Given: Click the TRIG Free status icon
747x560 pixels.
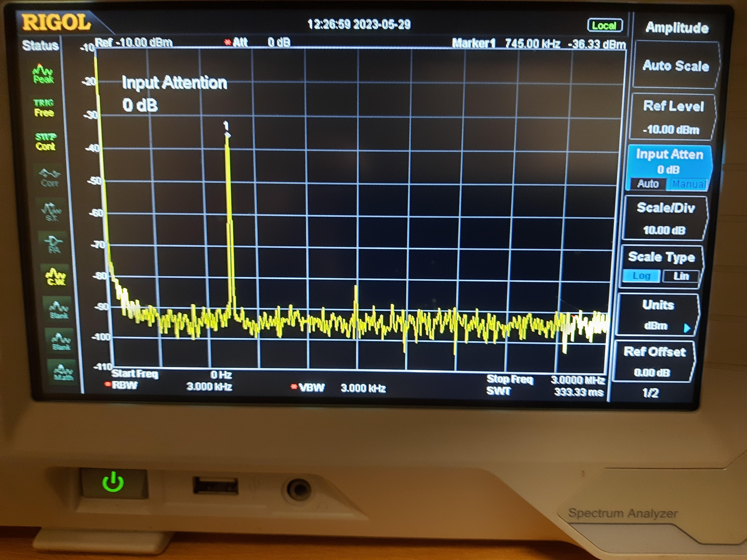Looking at the screenshot, I should coord(44,108).
